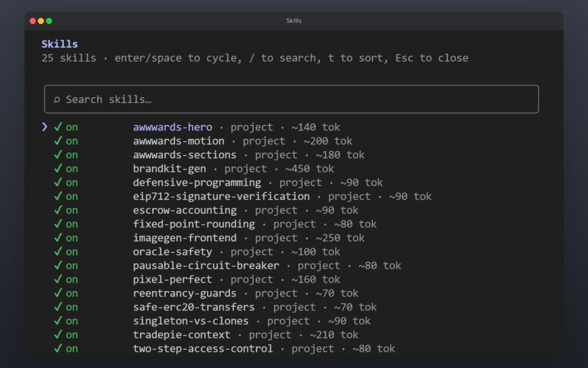Select the tradepie-context skill name
Screen dimensions: 588x368
coord(181,335)
